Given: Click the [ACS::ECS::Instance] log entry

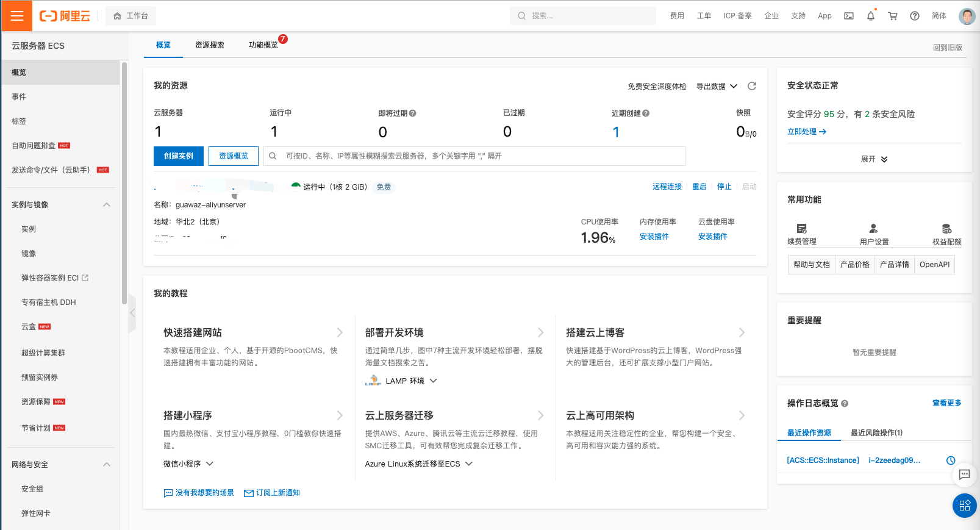Looking at the screenshot, I should click(823, 460).
